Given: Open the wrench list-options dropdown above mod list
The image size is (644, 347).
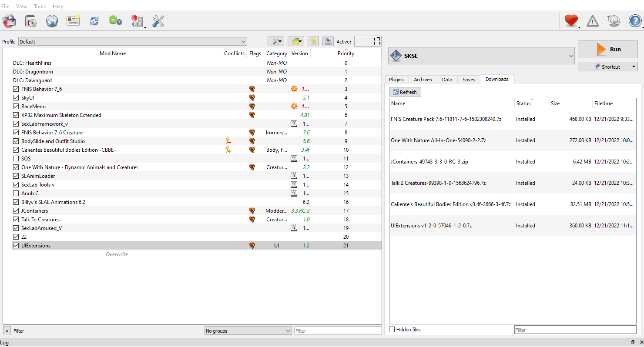Looking at the screenshot, I should point(275,41).
